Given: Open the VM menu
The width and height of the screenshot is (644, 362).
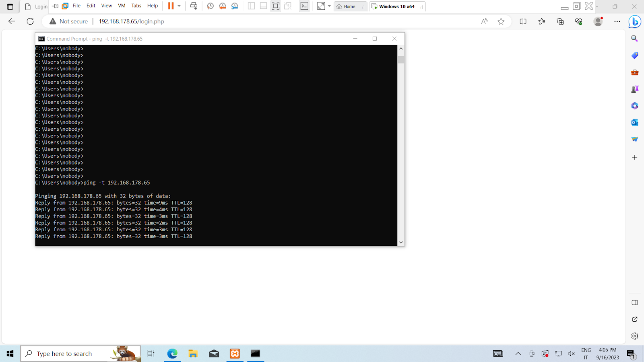Looking at the screenshot, I should tap(122, 6).
